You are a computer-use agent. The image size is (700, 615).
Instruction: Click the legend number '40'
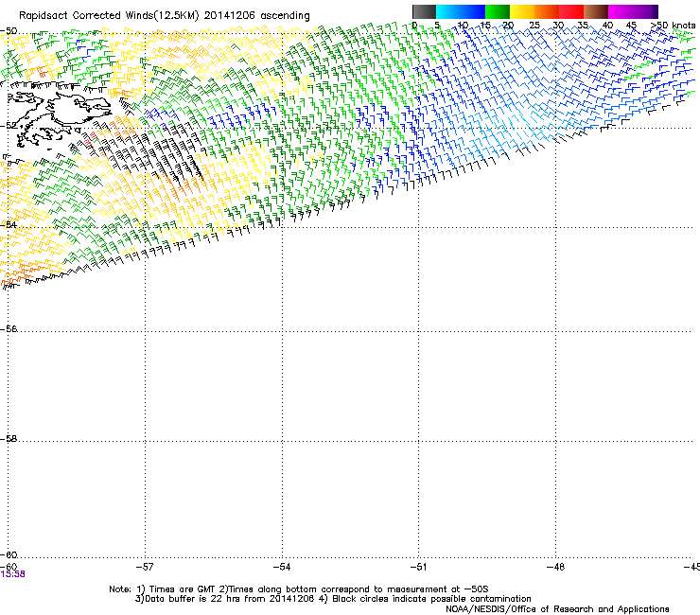pyautogui.click(x=607, y=26)
